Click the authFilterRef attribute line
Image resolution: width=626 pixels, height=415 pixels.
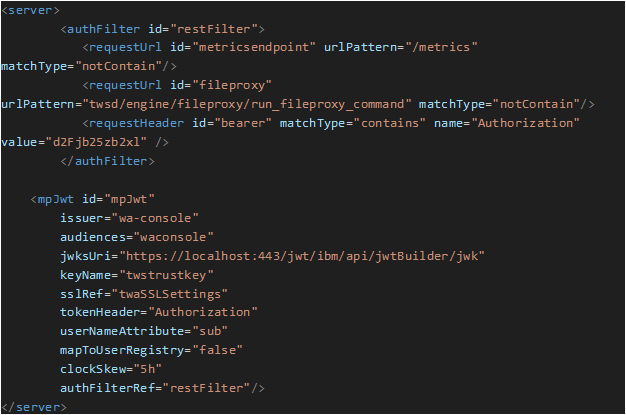(x=162, y=388)
